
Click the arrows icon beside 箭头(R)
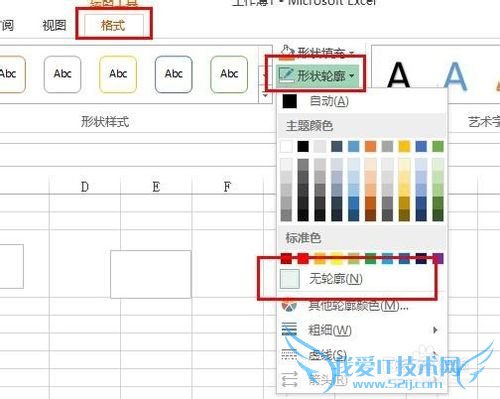click(289, 379)
